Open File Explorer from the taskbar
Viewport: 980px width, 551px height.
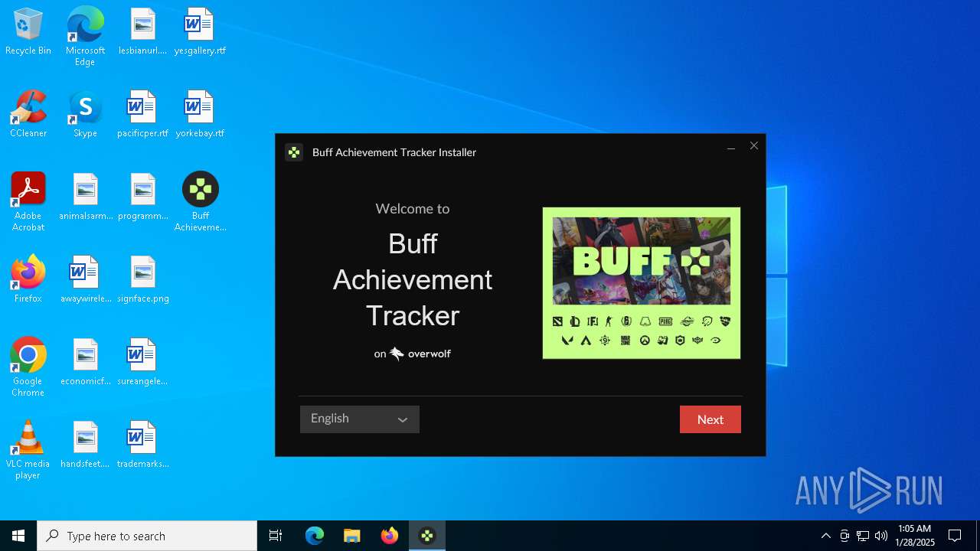(352, 536)
